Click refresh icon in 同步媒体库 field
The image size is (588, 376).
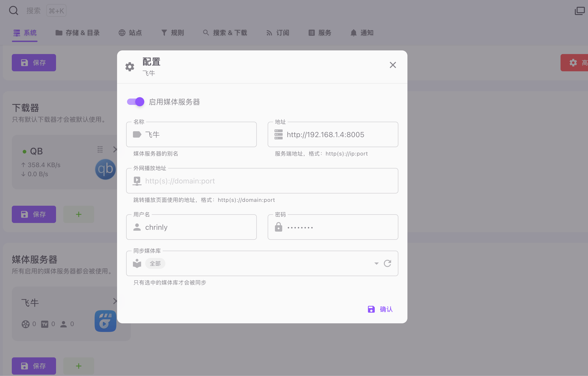click(387, 263)
